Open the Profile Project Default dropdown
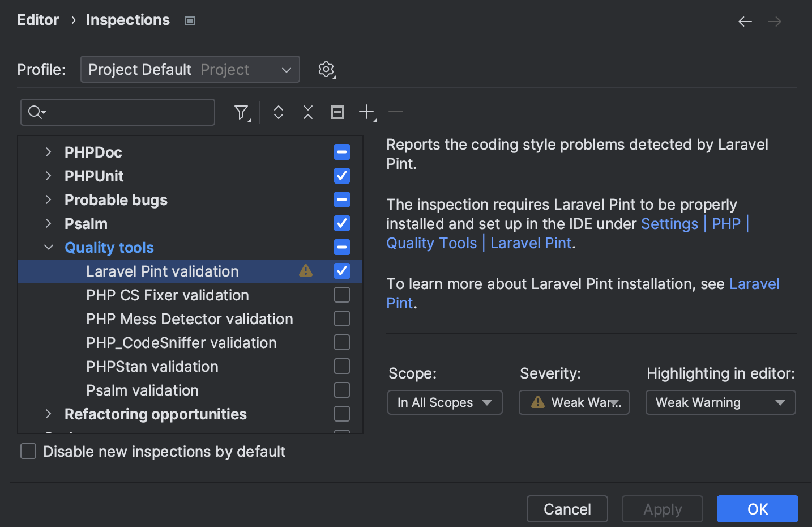The image size is (812, 527). (190, 69)
